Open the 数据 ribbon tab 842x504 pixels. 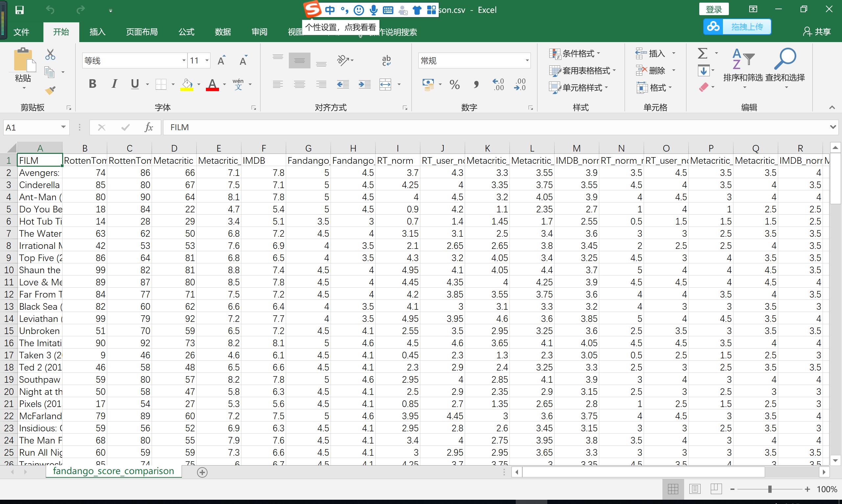223,32
